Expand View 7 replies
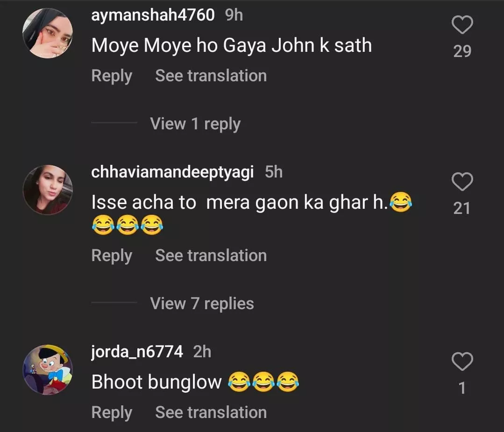The height and width of the screenshot is (432, 504). click(202, 304)
